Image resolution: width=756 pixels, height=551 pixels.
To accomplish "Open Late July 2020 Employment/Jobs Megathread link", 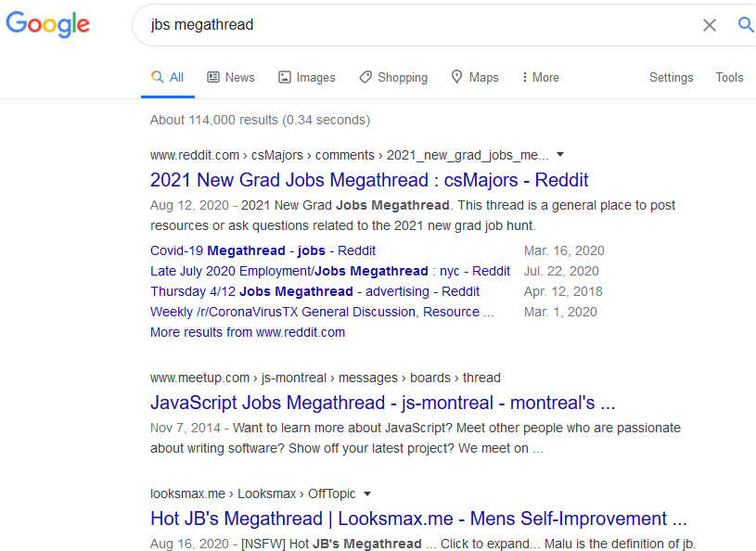I will pyautogui.click(x=329, y=271).
